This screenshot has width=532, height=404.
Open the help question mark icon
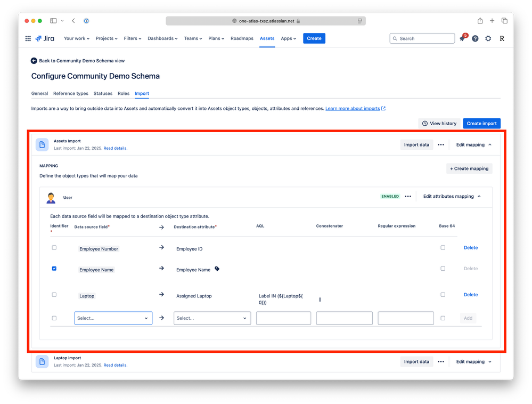pyautogui.click(x=475, y=38)
